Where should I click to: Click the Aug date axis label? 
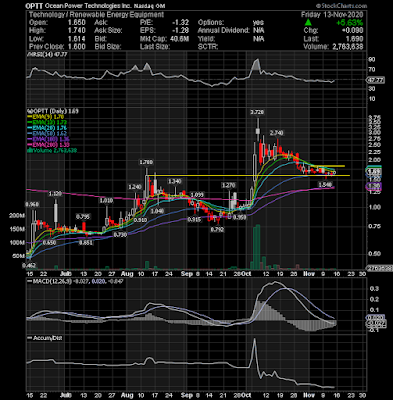click(127, 274)
